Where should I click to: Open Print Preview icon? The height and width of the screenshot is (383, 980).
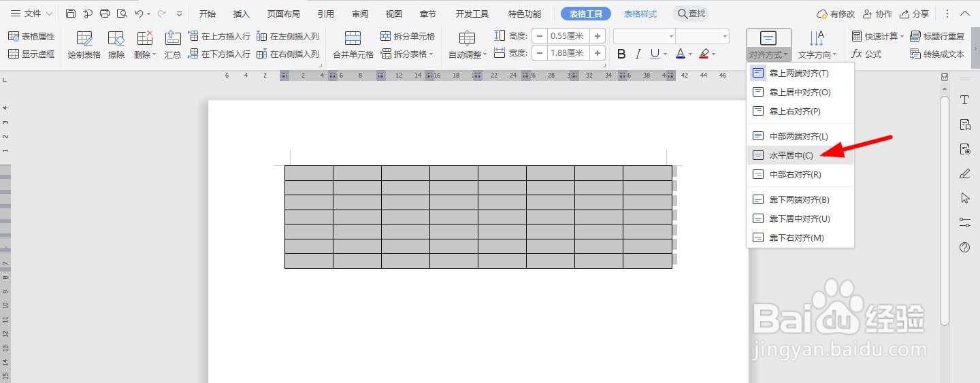pyautogui.click(x=122, y=14)
